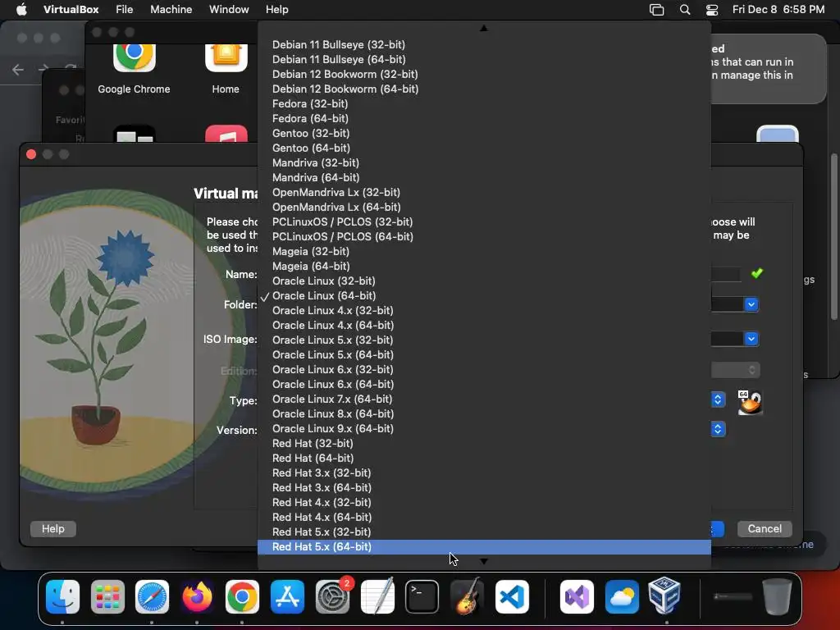This screenshot has width=840, height=630.
Task: Open the File menu
Action: 125,10
